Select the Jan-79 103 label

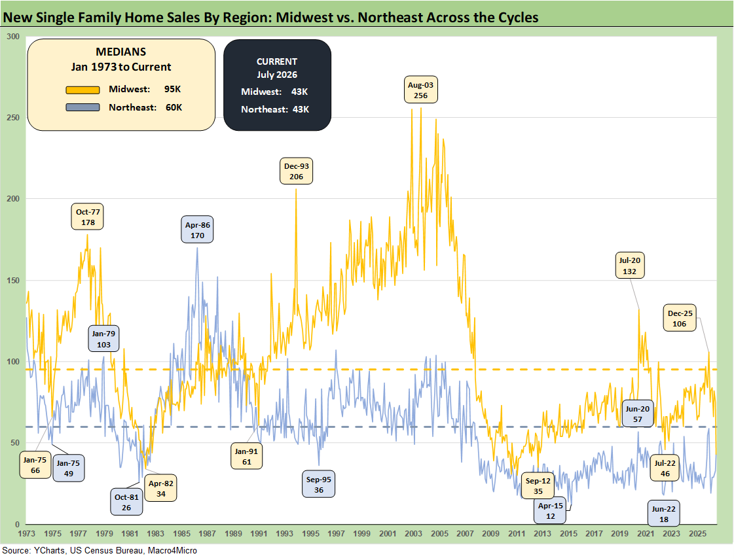tap(104, 339)
